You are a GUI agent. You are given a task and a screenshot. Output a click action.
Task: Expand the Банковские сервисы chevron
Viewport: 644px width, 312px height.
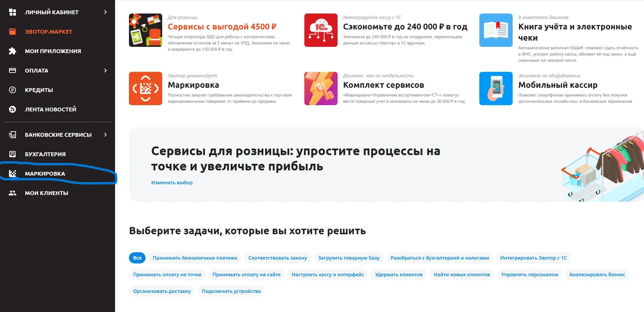point(105,135)
